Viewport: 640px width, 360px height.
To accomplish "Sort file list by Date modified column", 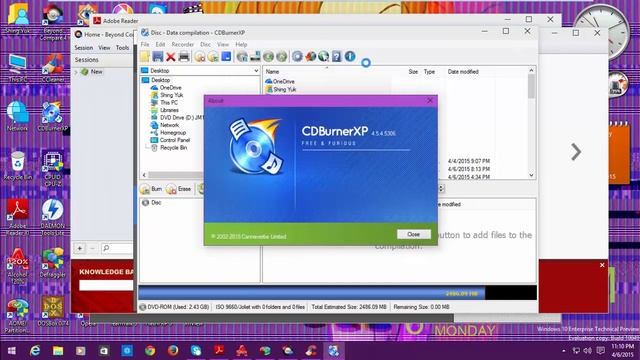I will [x=463, y=71].
